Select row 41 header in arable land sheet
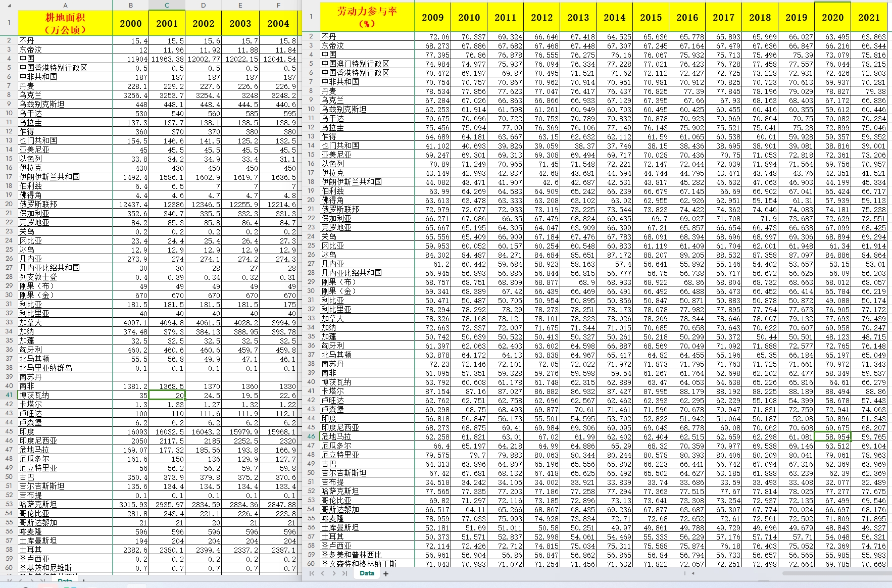 pos(9,395)
